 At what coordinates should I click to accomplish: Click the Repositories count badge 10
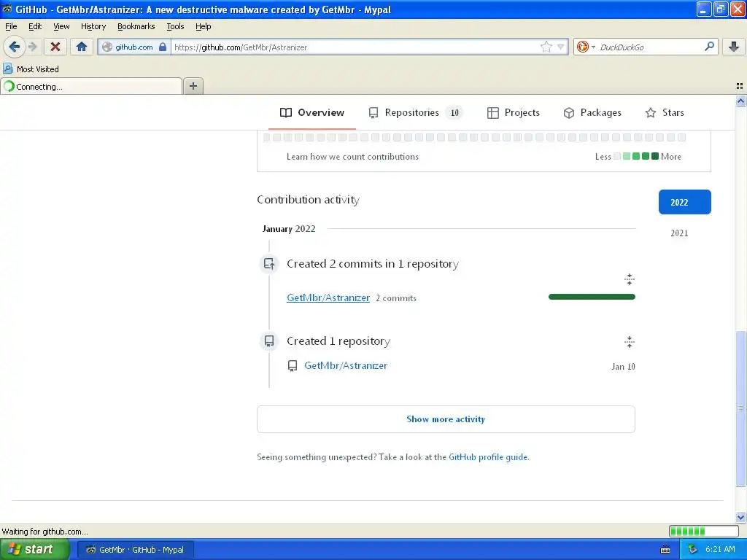point(454,113)
